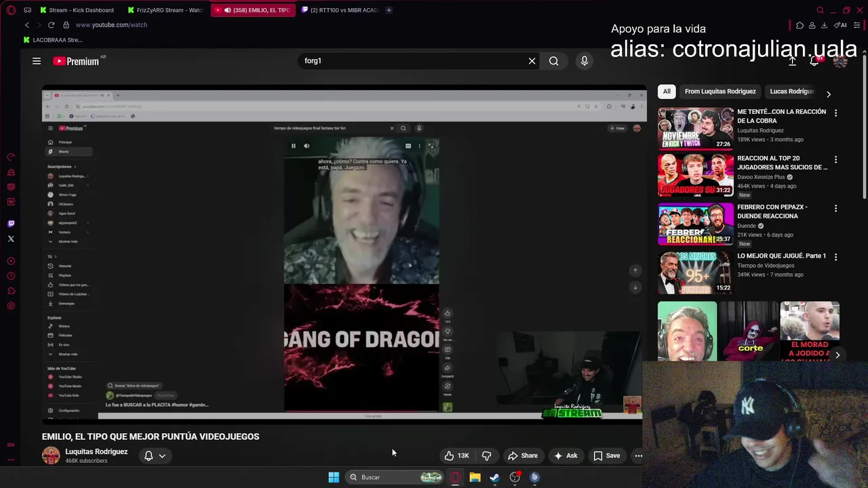Run search with magnifying glass button
868x488 pixels.
(554, 61)
